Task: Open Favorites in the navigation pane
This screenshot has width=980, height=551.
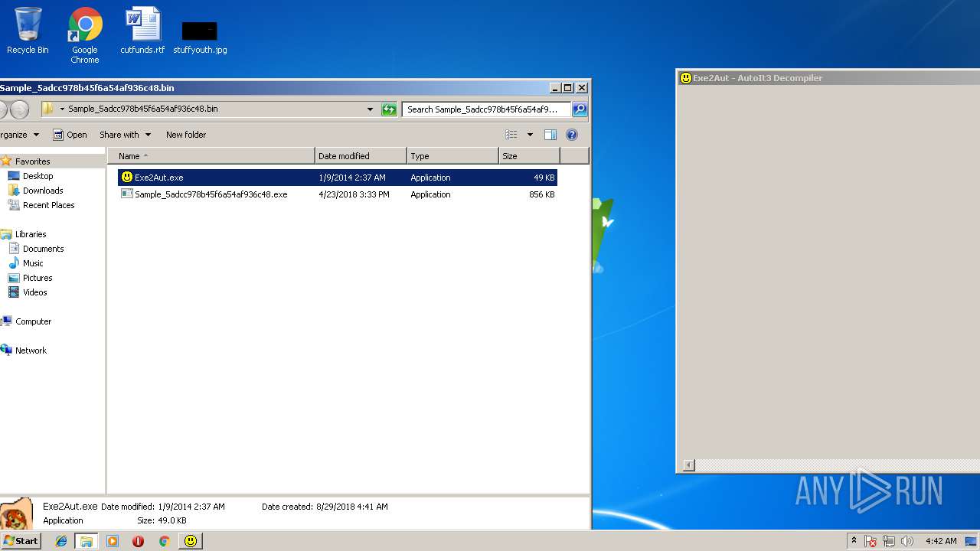Action: (32, 161)
